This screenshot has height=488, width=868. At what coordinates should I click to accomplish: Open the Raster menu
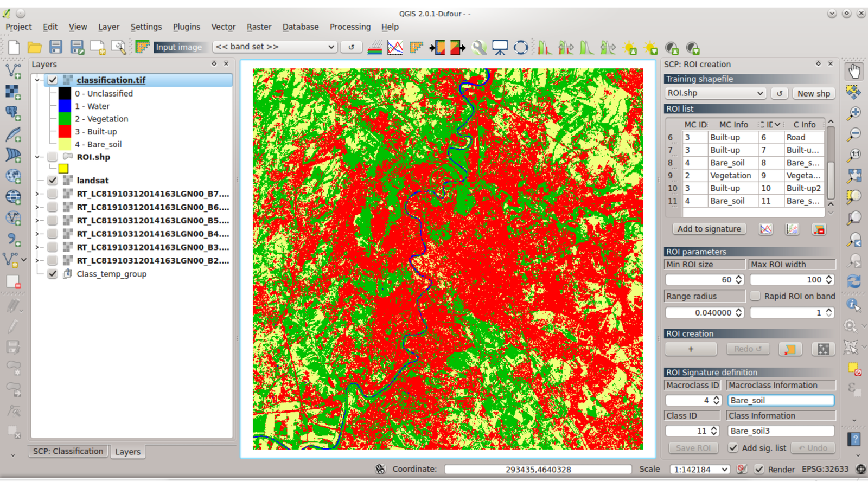coord(259,27)
